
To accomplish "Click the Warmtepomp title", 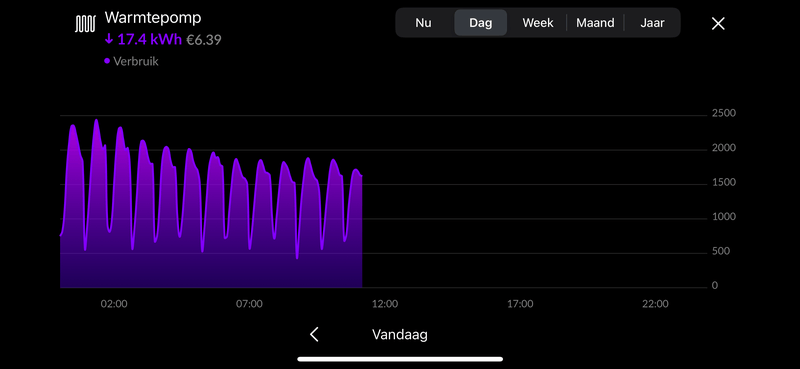I will 153,18.
